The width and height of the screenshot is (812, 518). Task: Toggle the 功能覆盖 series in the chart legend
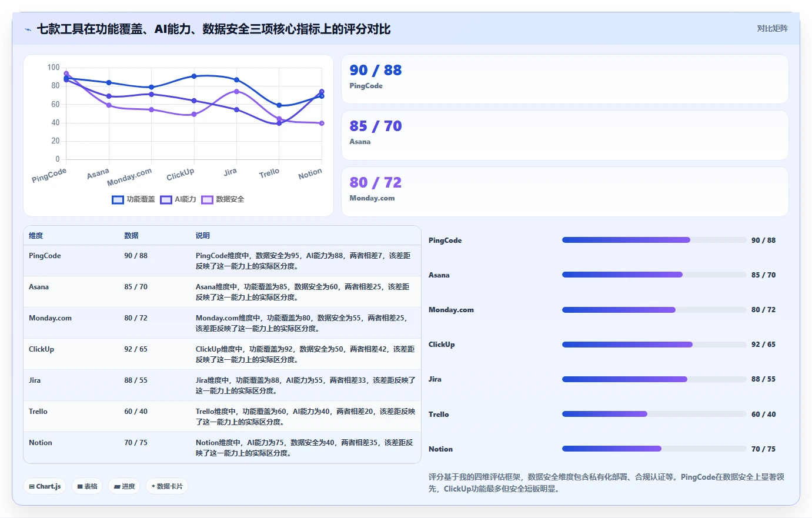[x=133, y=199]
